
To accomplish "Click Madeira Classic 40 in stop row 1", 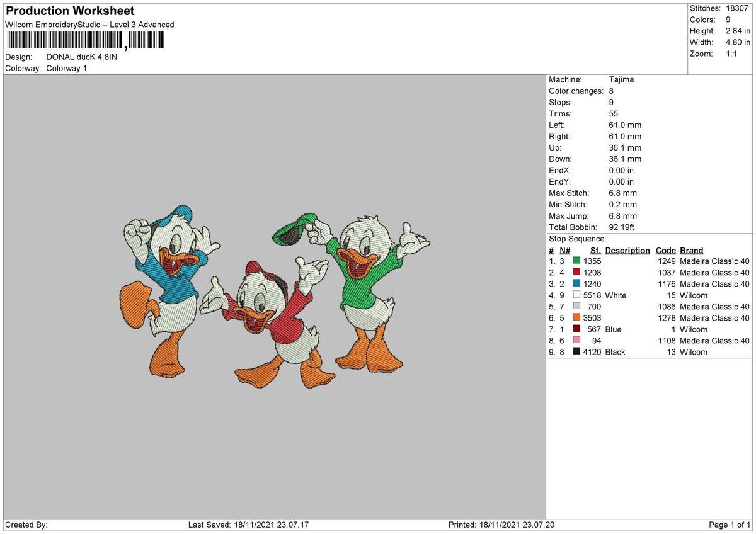I will click(714, 261).
